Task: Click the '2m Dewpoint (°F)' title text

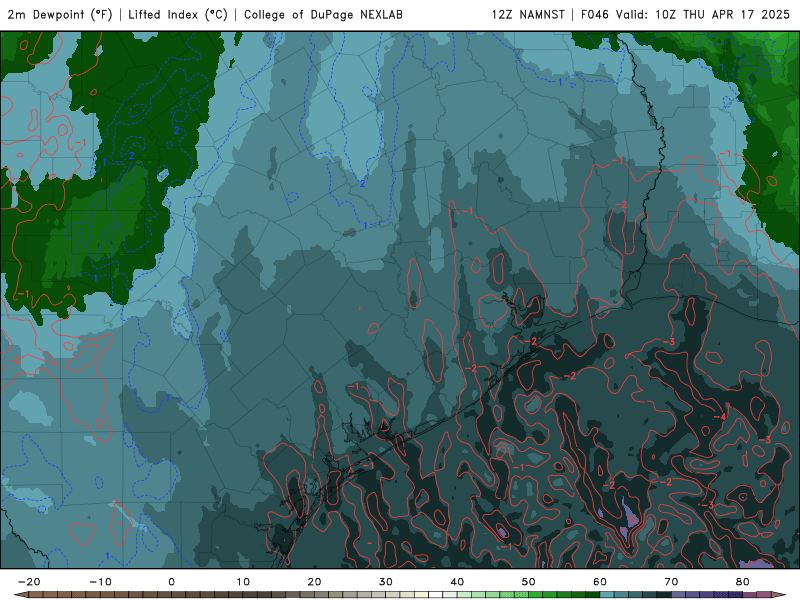Action: tap(60, 14)
